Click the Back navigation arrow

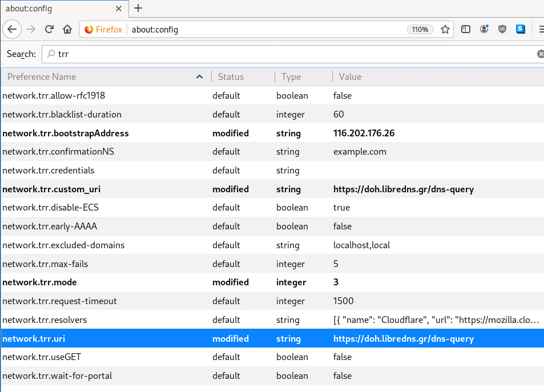12,29
